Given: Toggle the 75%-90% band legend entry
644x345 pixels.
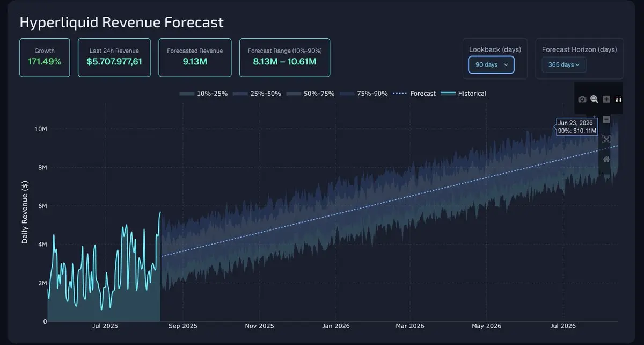Looking at the screenshot, I should pyautogui.click(x=364, y=94).
